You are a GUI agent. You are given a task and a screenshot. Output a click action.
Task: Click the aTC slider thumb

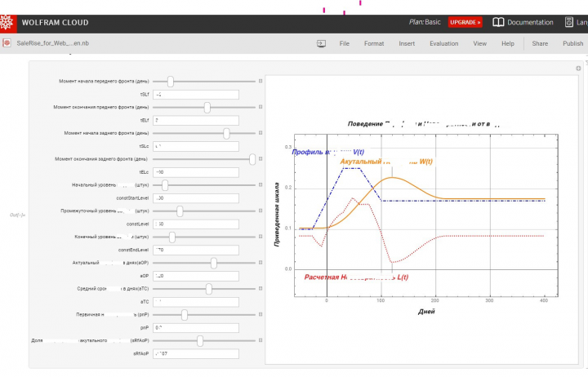pos(208,289)
